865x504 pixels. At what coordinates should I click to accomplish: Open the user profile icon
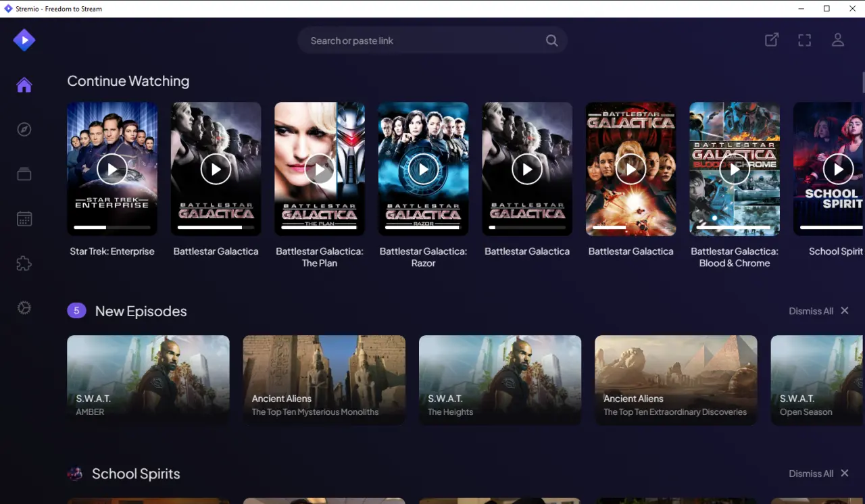[x=838, y=40]
